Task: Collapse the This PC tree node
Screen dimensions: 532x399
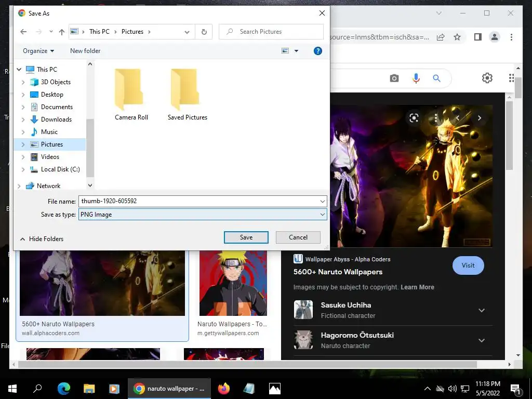Action: pos(19,70)
